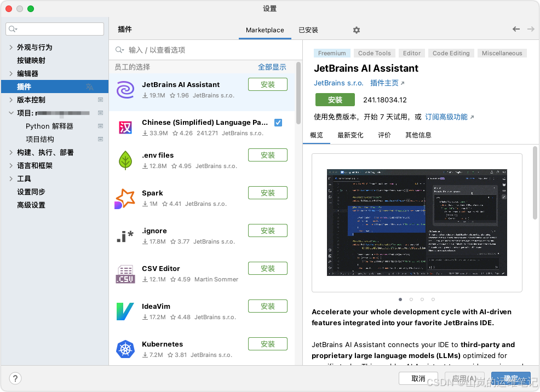Collapse the 项目 section
The width and height of the screenshot is (540, 392).
point(11,113)
